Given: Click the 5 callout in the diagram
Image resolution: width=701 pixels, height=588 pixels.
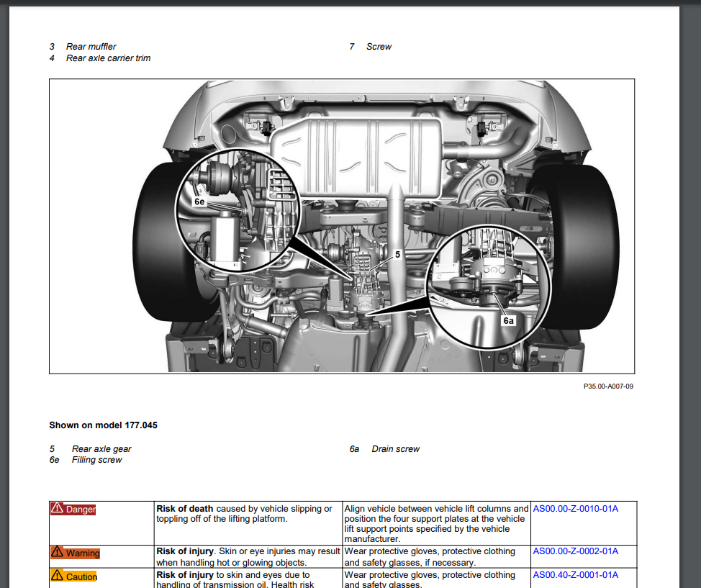Looking at the screenshot, I should click(x=397, y=255).
